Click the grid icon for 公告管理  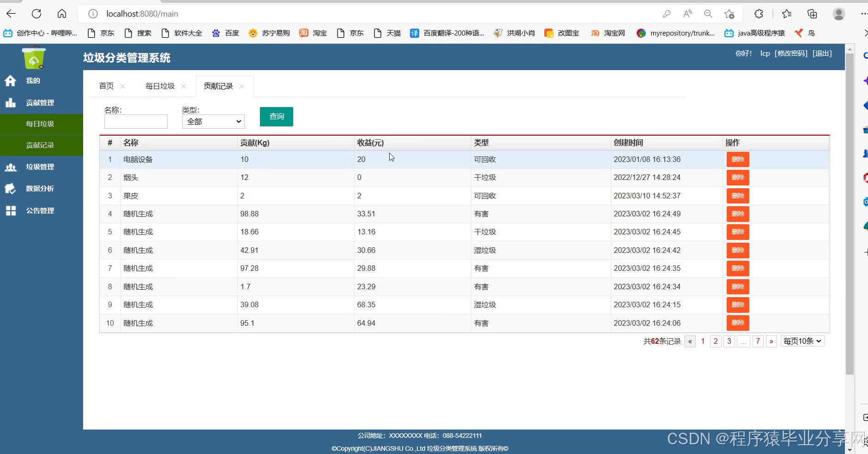[11, 211]
